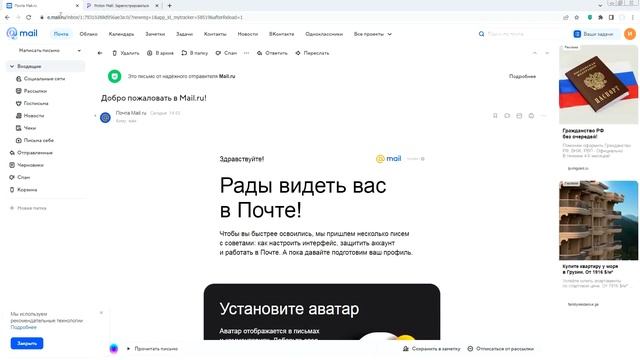This screenshot has height=360, width=640.
Task: Move the email to archive (В архив)
Action: [160, 53]
